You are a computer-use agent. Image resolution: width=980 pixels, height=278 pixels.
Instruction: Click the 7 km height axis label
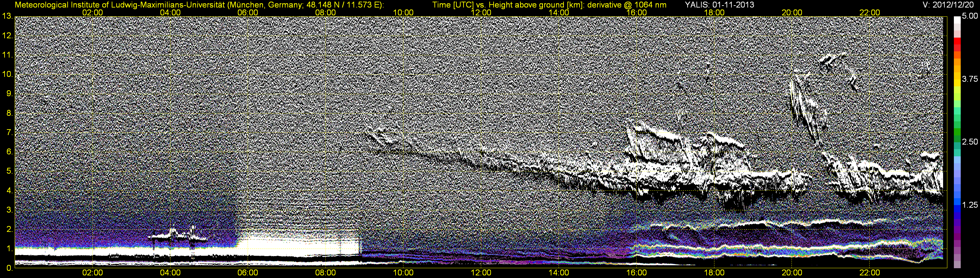9,132
